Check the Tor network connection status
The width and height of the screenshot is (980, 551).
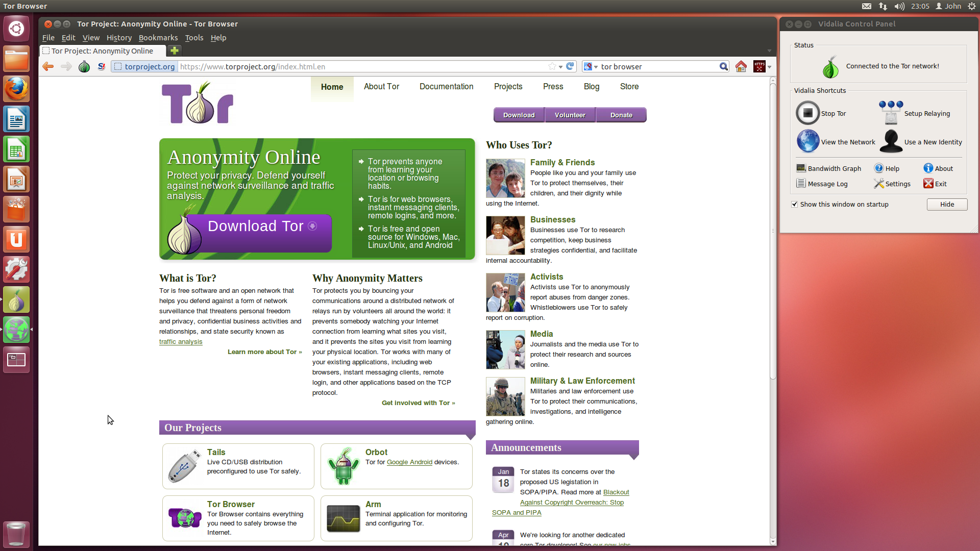[891, 66]
